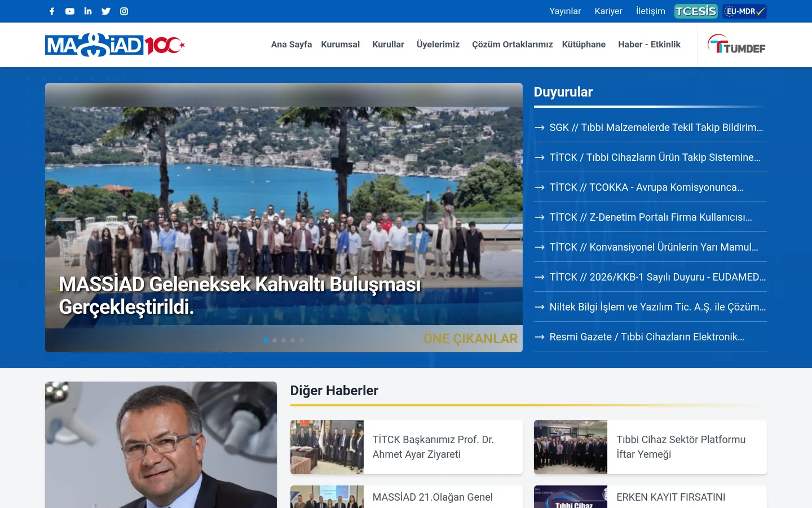Viewport: 812px width, 508px height.
Task: Open the Instagram profile icon
Action: [x=124, y=11]
